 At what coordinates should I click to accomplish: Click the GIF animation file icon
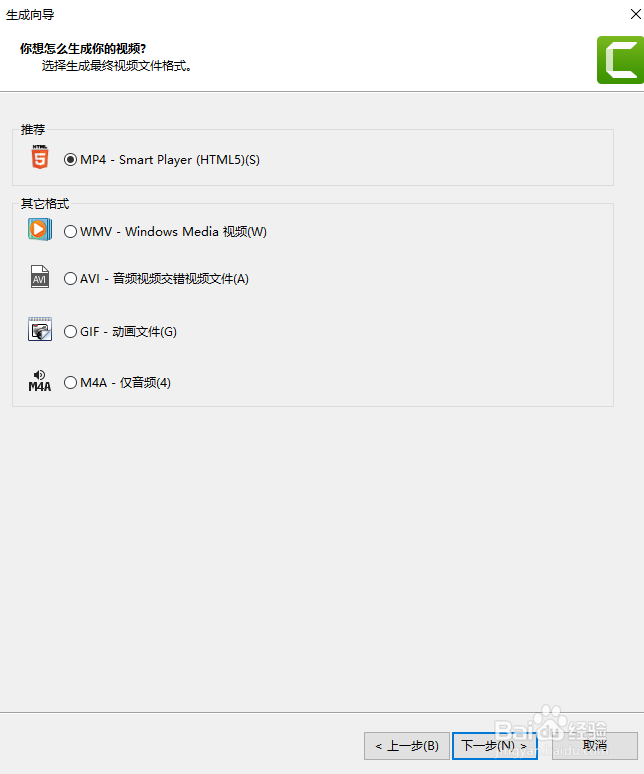39,329
